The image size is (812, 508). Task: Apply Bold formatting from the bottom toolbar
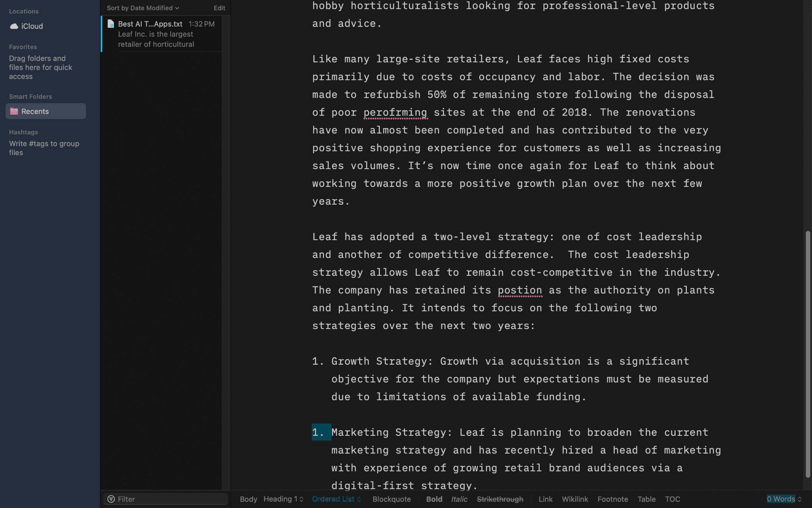[434, 499]
